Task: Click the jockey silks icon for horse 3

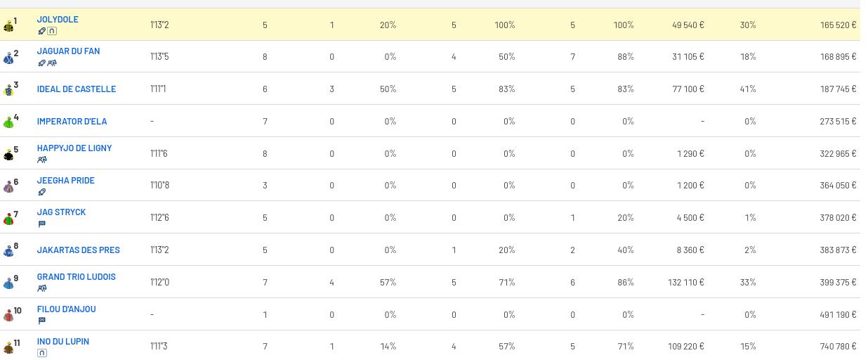Action: click(x=8, y=90)
